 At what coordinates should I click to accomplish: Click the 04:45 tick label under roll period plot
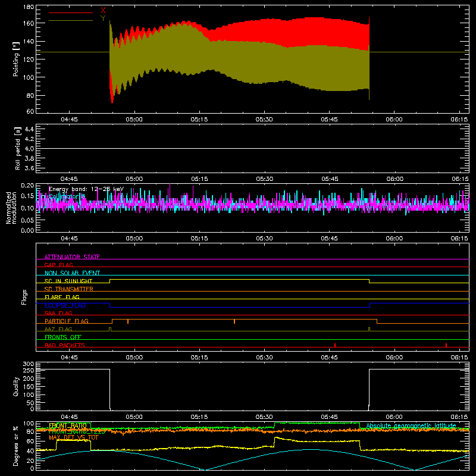69,179
